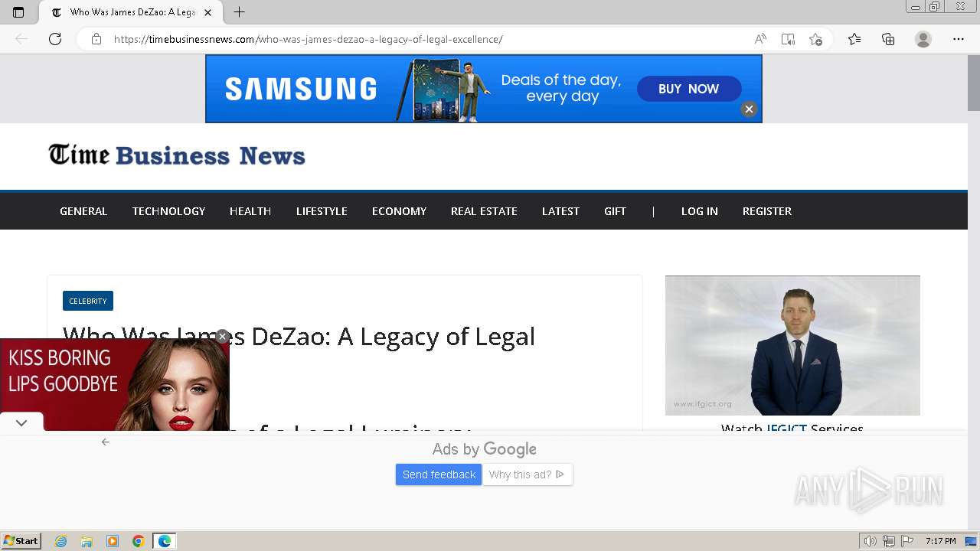Open the tab actions menu icon

pyautogui.click(x=18, y=12)
